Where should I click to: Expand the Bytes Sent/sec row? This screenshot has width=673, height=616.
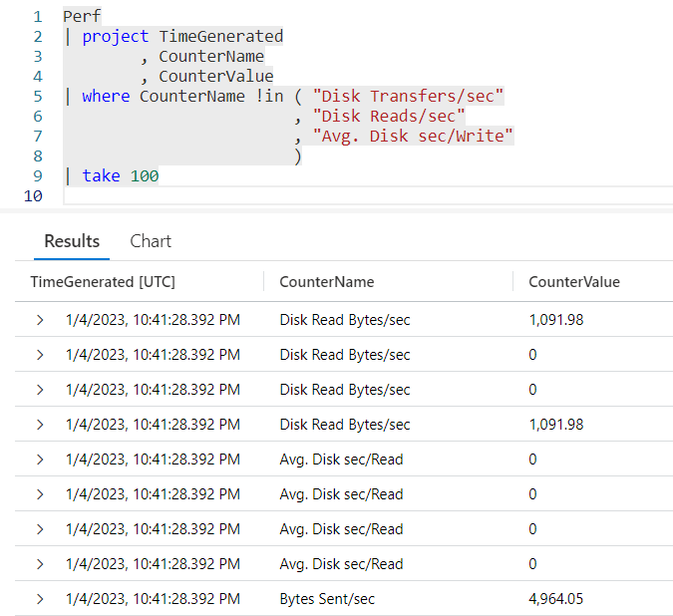[x=40, y=599]
